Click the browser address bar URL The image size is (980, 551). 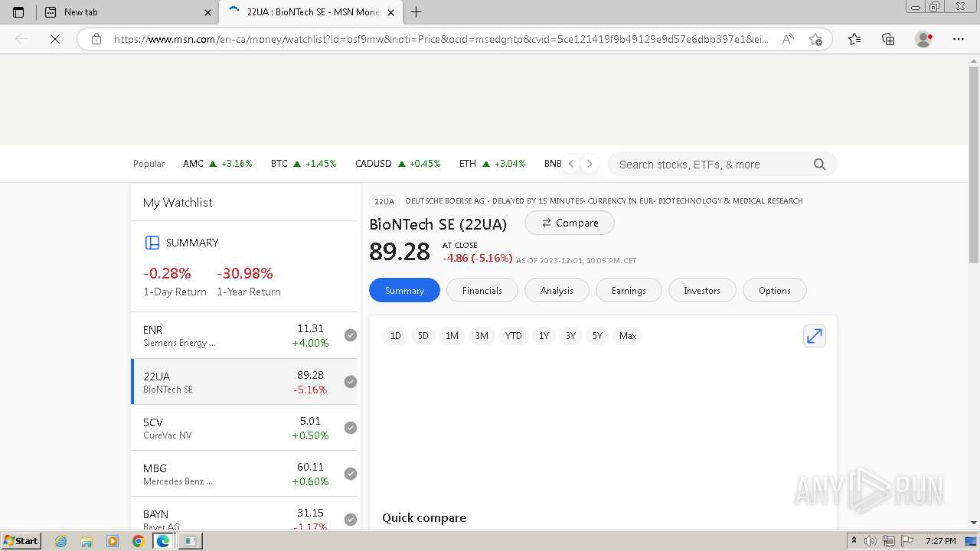[x=441, y=39]
